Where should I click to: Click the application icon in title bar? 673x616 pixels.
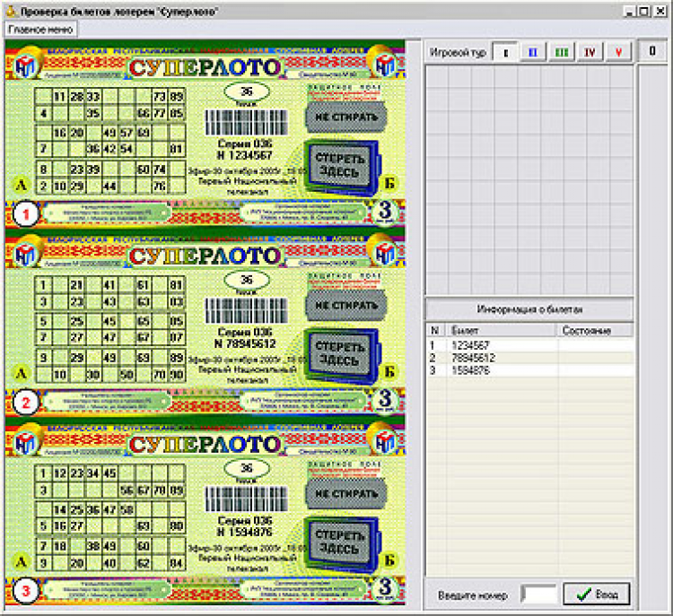tap(11, 11)
